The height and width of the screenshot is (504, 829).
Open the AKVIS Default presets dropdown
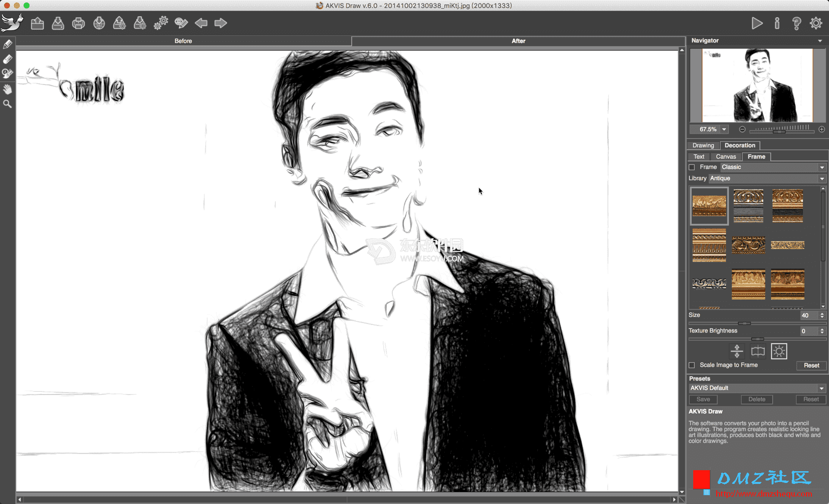[757, 388]
